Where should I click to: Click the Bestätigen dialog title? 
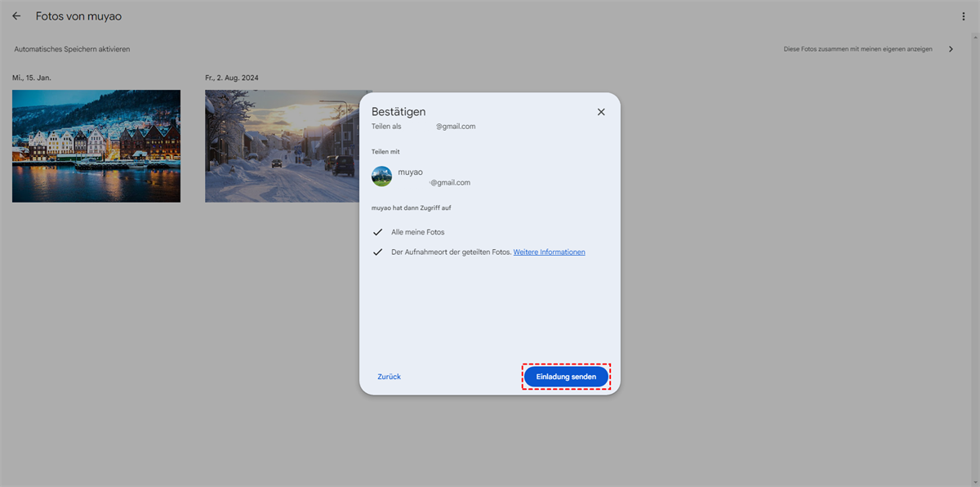tap(399, 112)
